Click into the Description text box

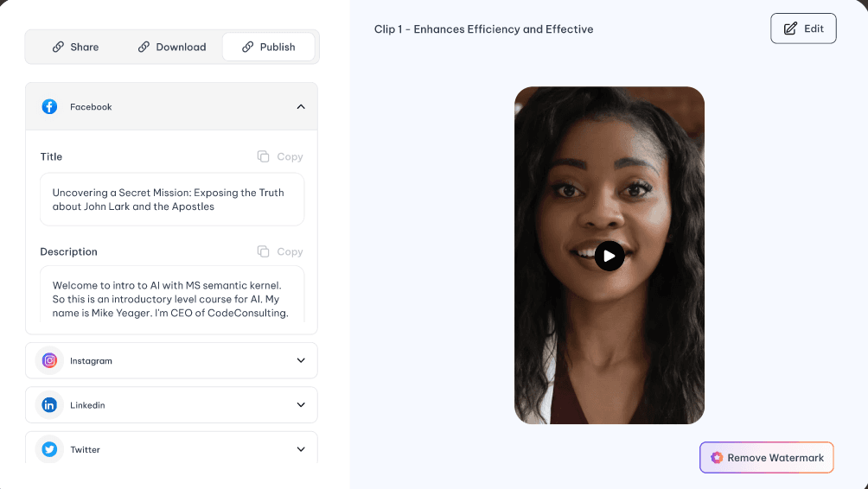(x=172, y=298)
